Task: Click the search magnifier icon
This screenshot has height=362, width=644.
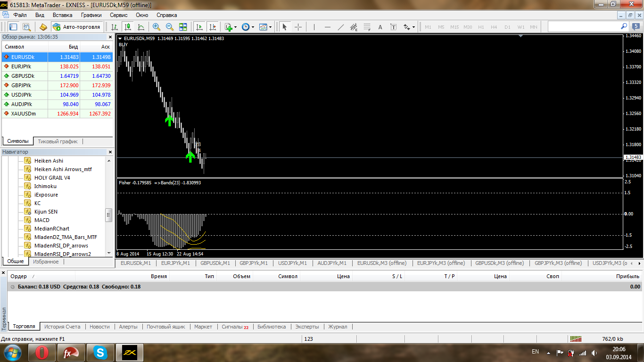Action: pyautogui.click(x=624, y=26)
